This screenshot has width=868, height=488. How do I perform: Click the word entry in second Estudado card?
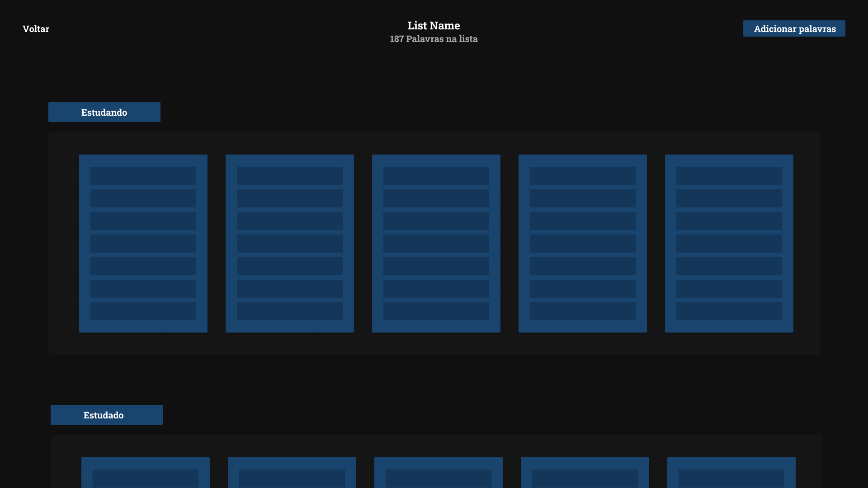point(292,479)
